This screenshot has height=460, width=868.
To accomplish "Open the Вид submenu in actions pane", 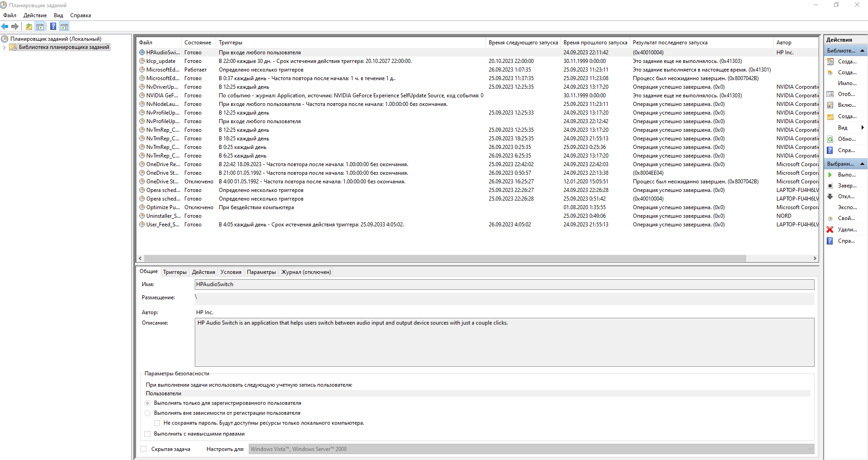I will 845,128.
